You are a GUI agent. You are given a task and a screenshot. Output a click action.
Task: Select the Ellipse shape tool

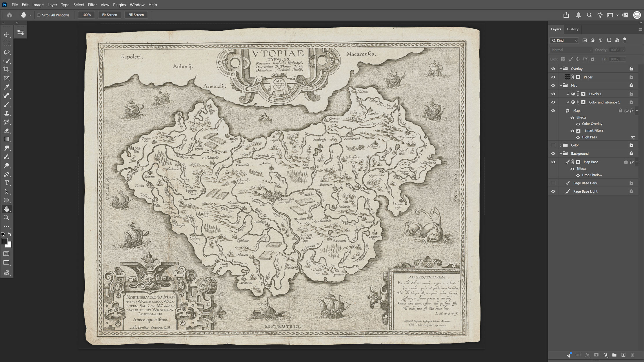coord(6,200)
